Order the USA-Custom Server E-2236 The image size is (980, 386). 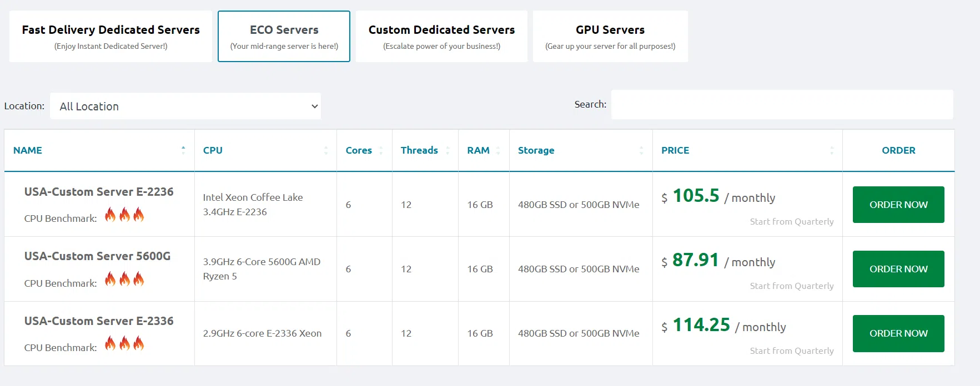click(898, 205)
